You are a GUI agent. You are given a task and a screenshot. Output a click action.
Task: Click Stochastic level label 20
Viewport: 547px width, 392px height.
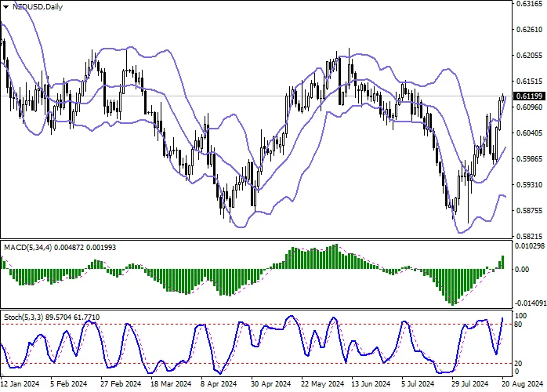518,364
